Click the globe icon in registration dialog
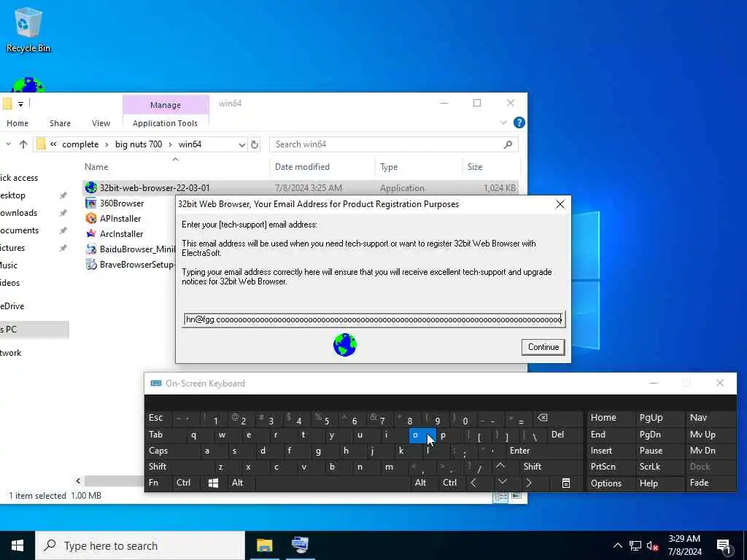Viewport: 747px width, 560px height. (345, 345)
